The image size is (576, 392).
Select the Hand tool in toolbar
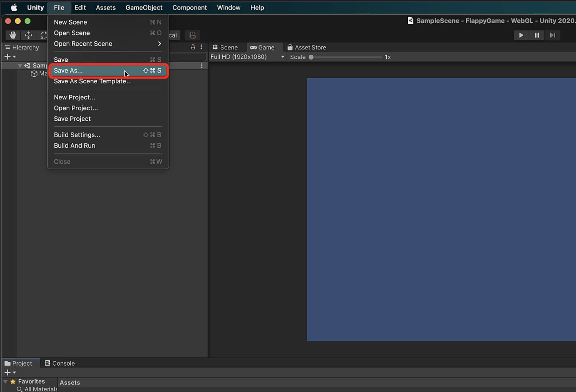click(13, 35)
